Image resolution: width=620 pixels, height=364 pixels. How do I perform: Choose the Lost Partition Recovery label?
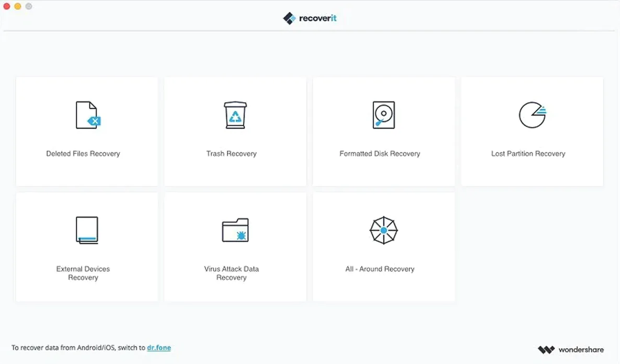(529, 154)
